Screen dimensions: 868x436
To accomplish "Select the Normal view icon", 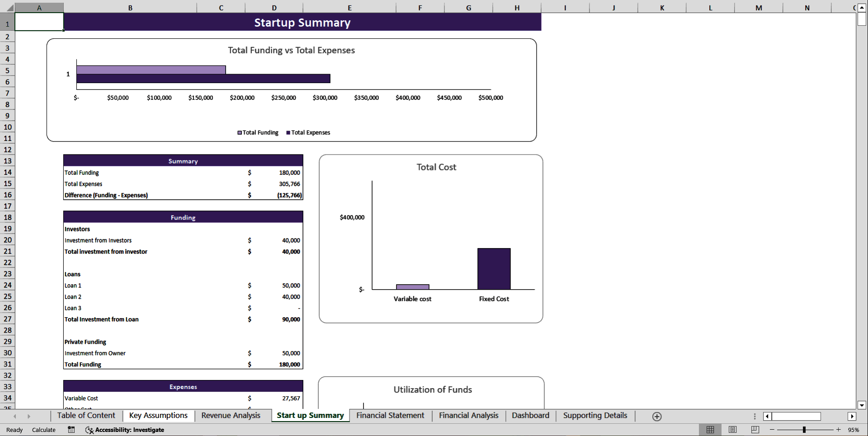I will click(710, 430).
